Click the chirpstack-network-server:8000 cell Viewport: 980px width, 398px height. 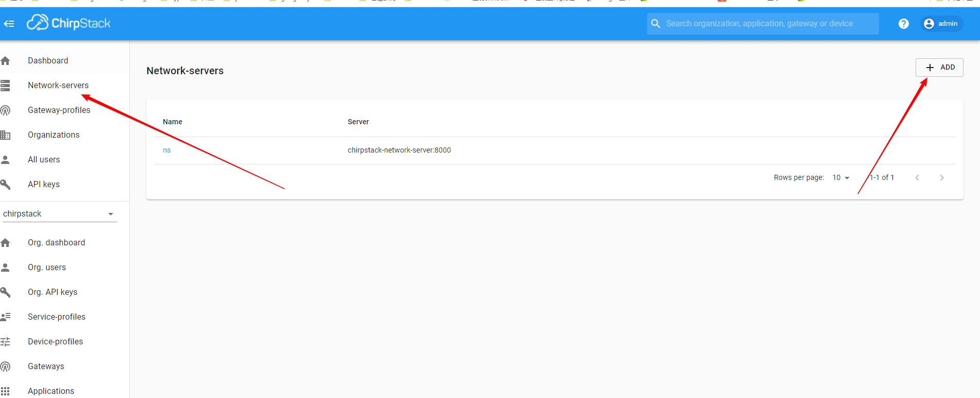click(399, 151)
